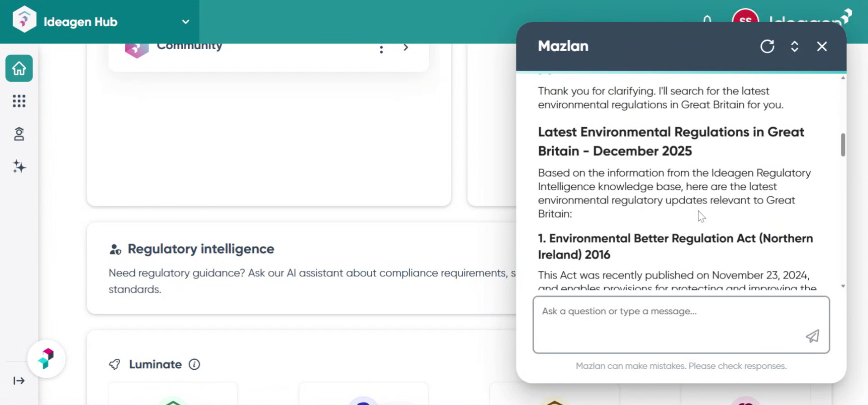Viewport: 868px width, 405px height.
Task: Open the apps grid icon in sidebar
Action: click(x=19, y=101)
